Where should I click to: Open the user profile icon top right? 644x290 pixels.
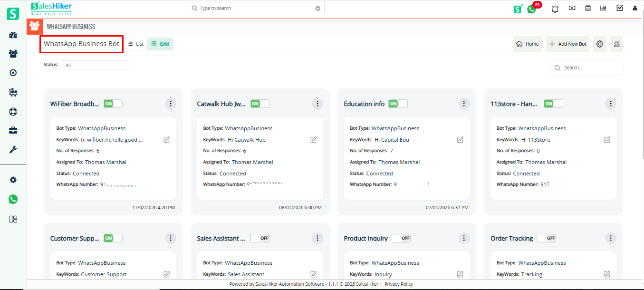635,8
